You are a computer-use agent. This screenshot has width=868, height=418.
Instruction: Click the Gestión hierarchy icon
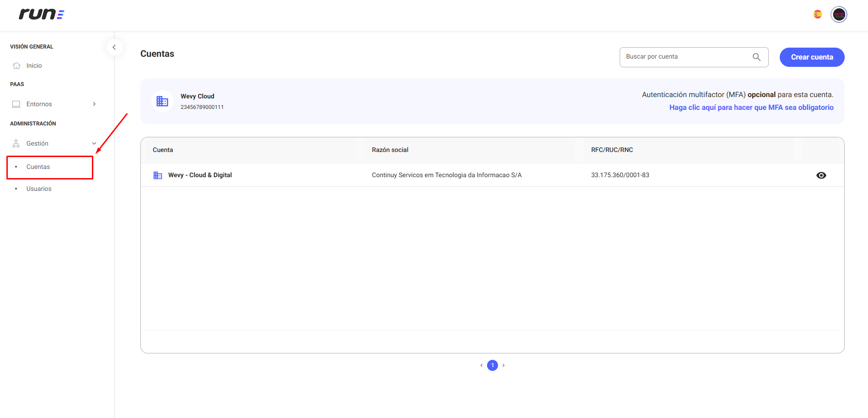tap(16, 143)
